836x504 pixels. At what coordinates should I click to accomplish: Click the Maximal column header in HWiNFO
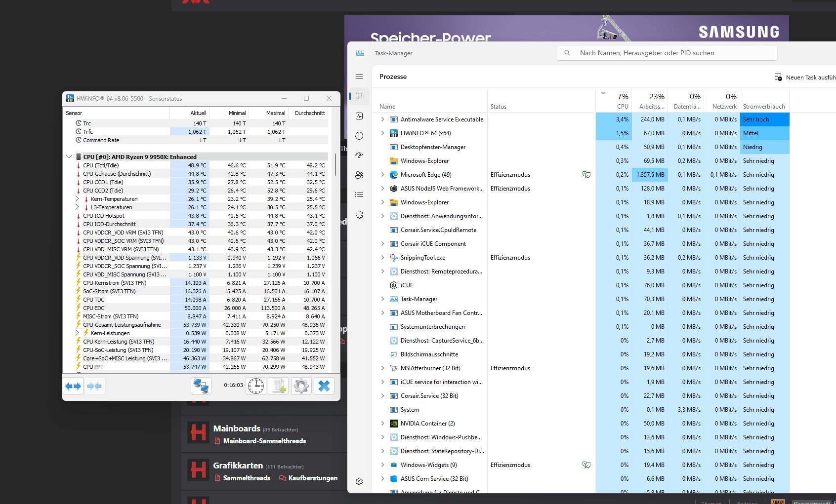click(268, 113)
